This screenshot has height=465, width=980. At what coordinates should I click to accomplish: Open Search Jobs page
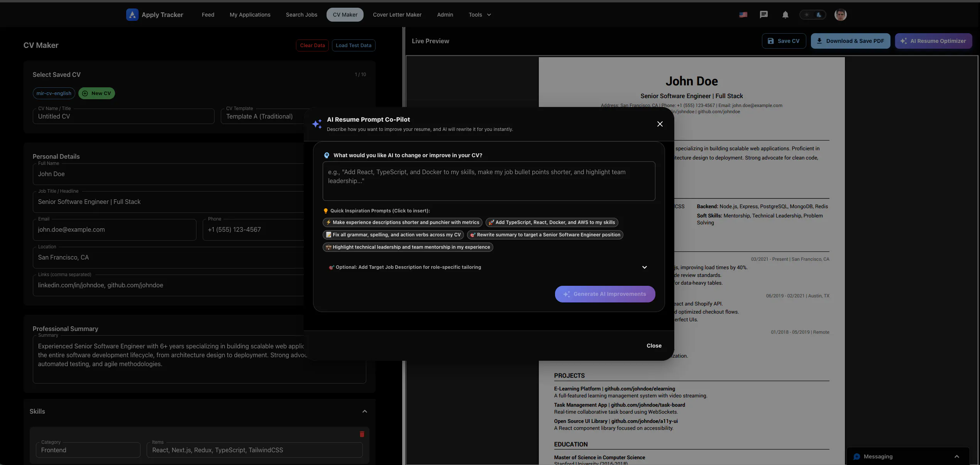[x=301, y=15]
